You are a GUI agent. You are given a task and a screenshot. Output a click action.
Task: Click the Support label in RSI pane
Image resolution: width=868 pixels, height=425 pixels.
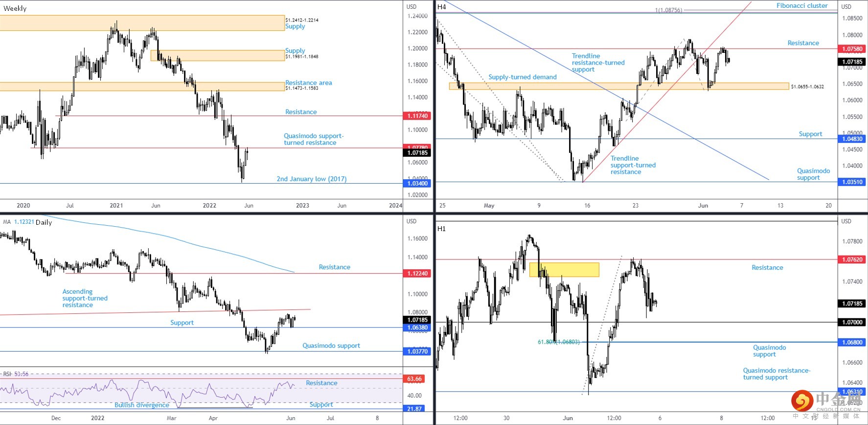(321, 404)
